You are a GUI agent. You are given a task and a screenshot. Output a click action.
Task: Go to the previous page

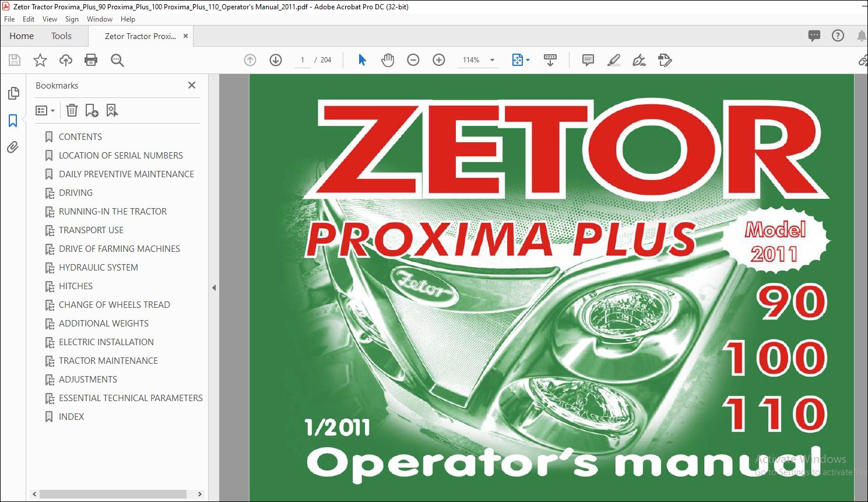tap(250, 60)
